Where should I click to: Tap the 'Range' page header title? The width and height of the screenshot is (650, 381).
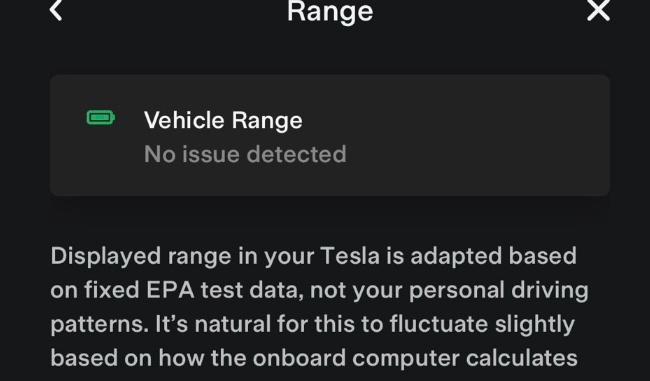click(330, 12)
